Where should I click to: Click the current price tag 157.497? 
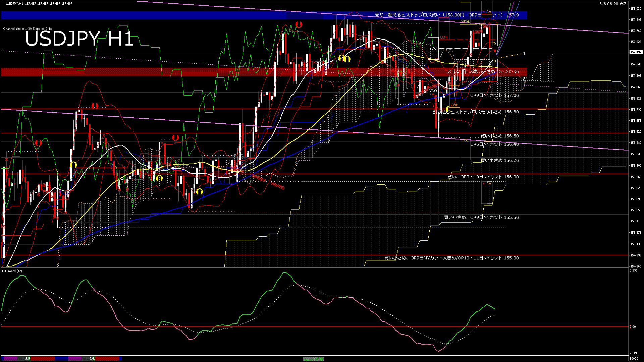click(636, 52)
